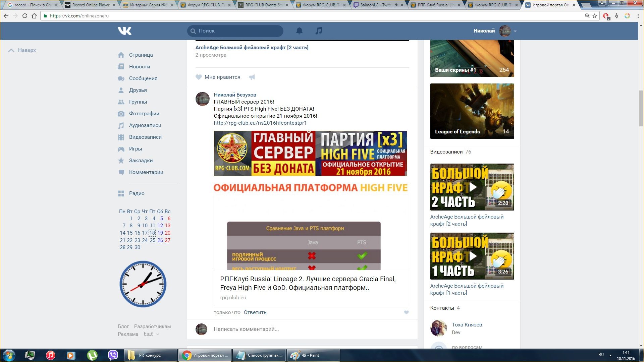Expand the Николай profile dropdown menu
This screenshot has height=362, width=644.
point(515,31)
